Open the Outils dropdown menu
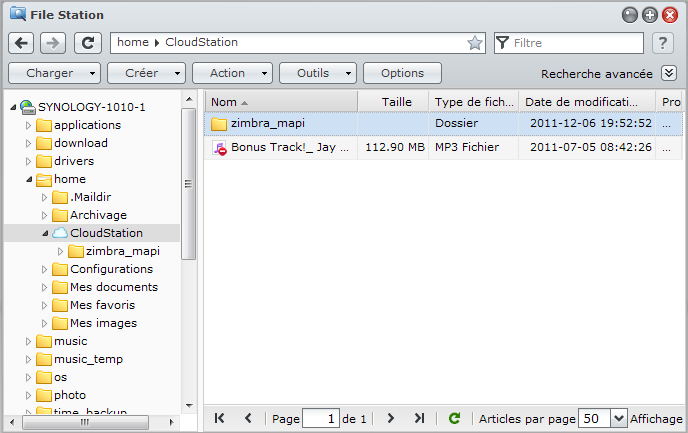The image size is (688, 433). pyautogui.click(x=318, y=73)
